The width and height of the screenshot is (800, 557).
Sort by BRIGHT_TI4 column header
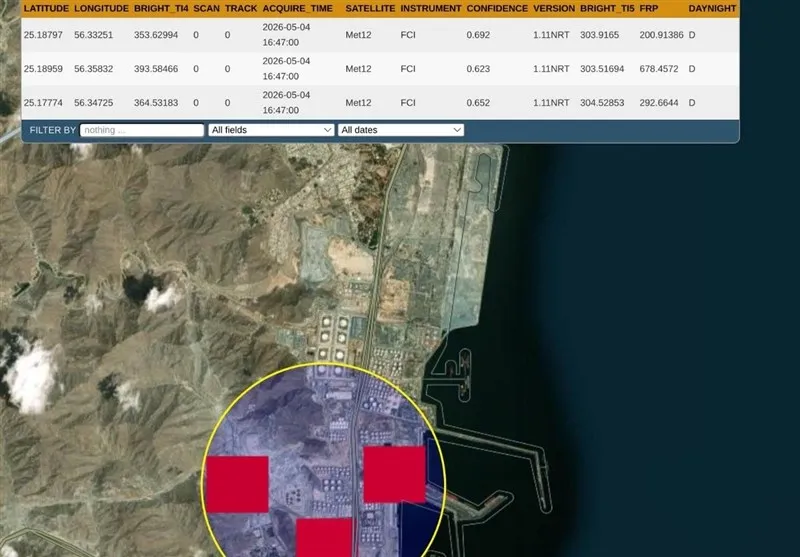(161, 8)
